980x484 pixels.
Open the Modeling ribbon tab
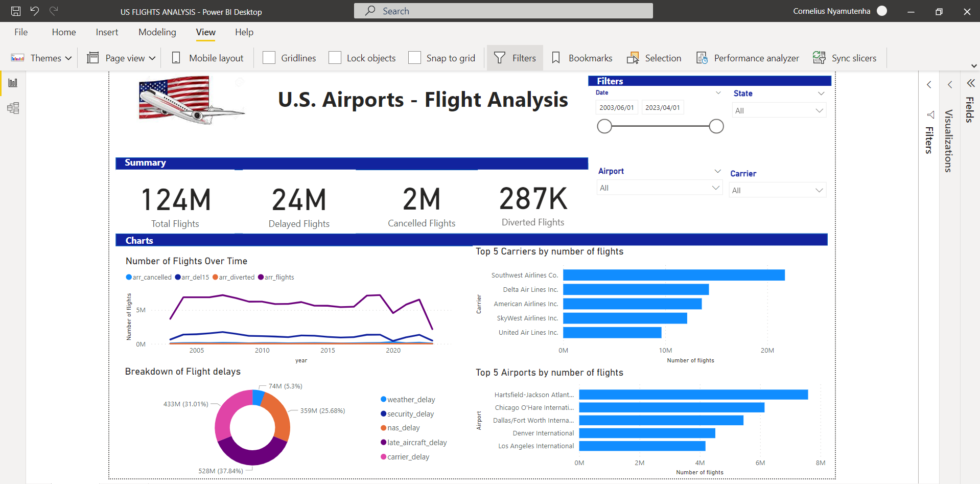(x=157, y=32)
